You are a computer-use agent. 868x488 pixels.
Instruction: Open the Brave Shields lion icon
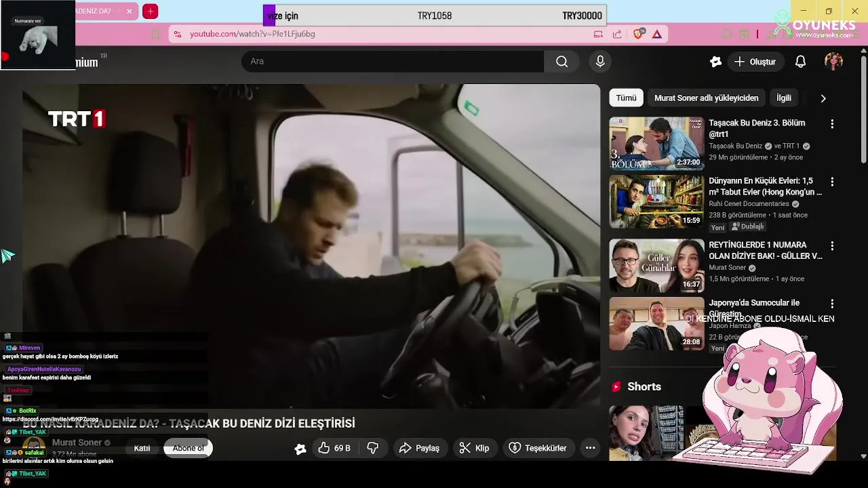[x=638, y=34]
